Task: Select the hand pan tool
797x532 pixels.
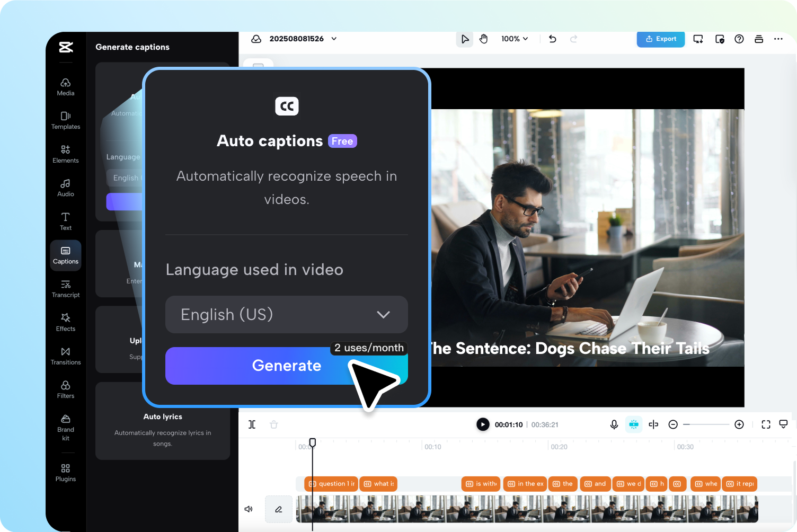Action: point(483,39)
